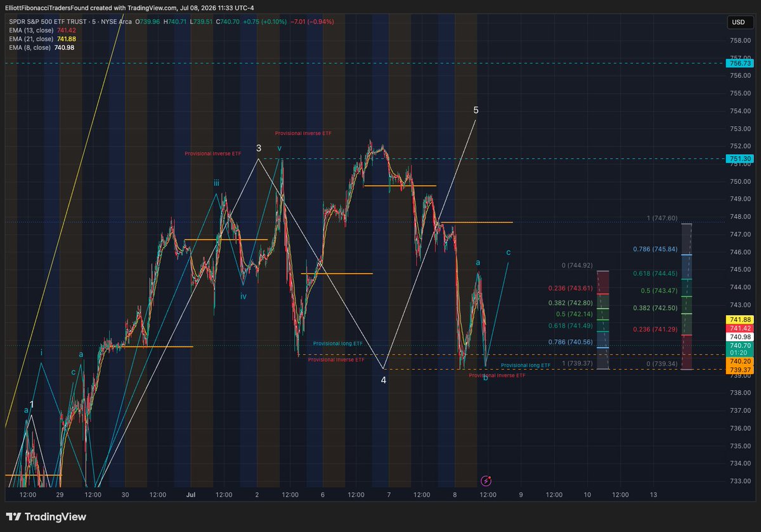Click the red 741.42 price label
761x532 pixels.
point(741,328)
